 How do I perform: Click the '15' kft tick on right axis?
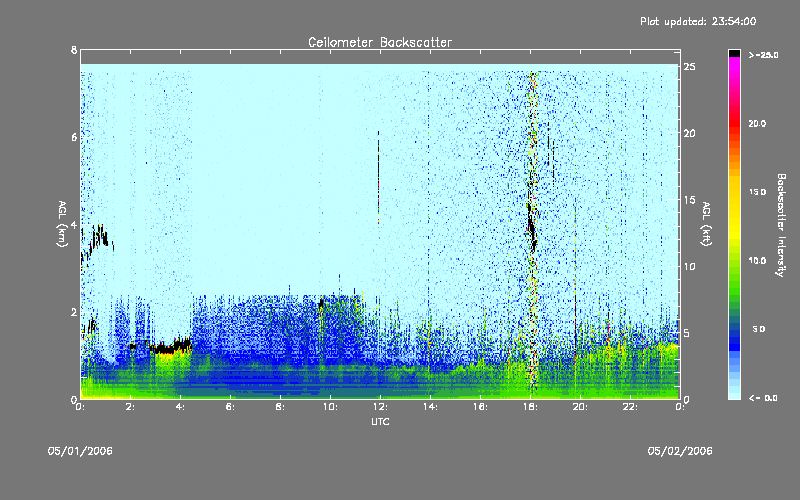pos(689,200)
